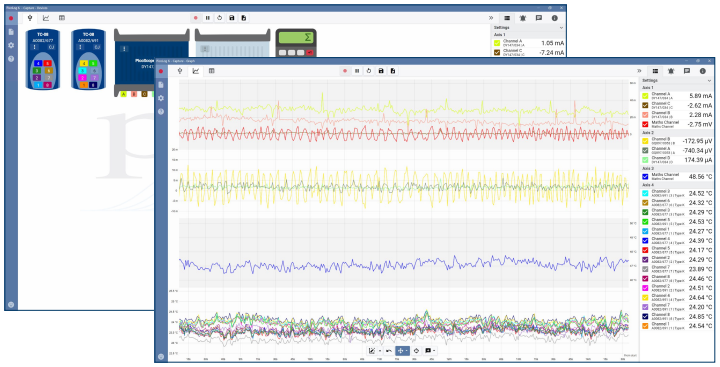Open the alarms bell in Devices window
The image size is (720, 367).
pos(523,18)
